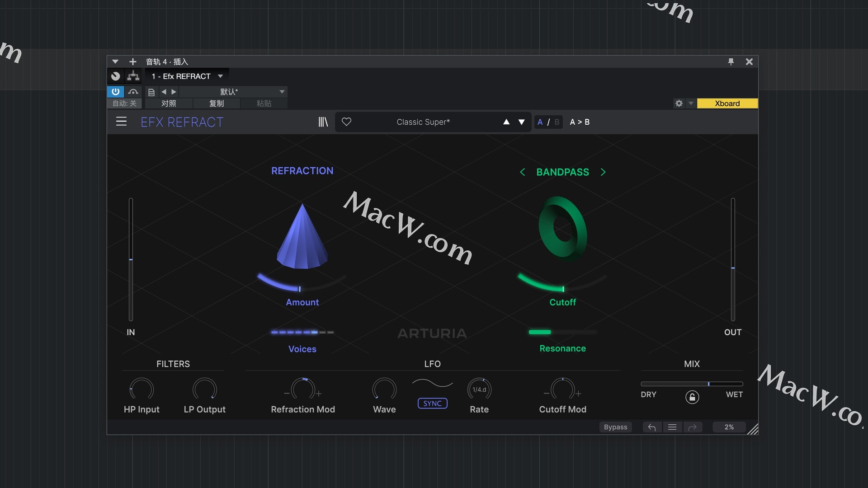Click the LFO waveform display
This screenshot has height=488, width=868.
click(432, 384)
